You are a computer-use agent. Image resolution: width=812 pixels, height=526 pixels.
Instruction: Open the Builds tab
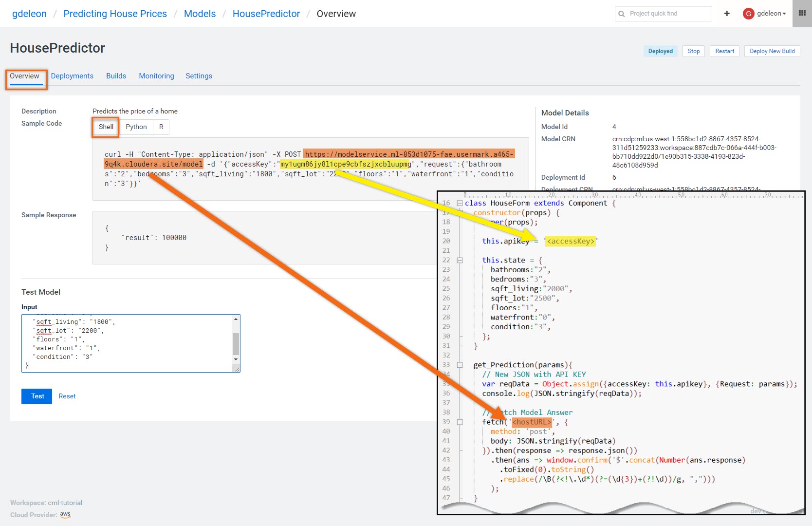[x=116, y=76]
